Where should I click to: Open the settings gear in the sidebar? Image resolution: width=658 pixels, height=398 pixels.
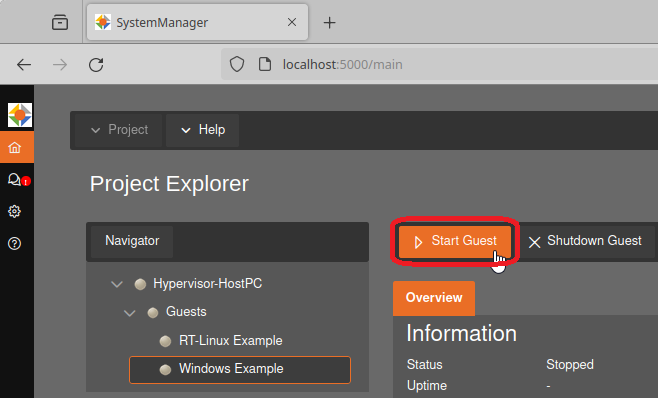point(14,211)
